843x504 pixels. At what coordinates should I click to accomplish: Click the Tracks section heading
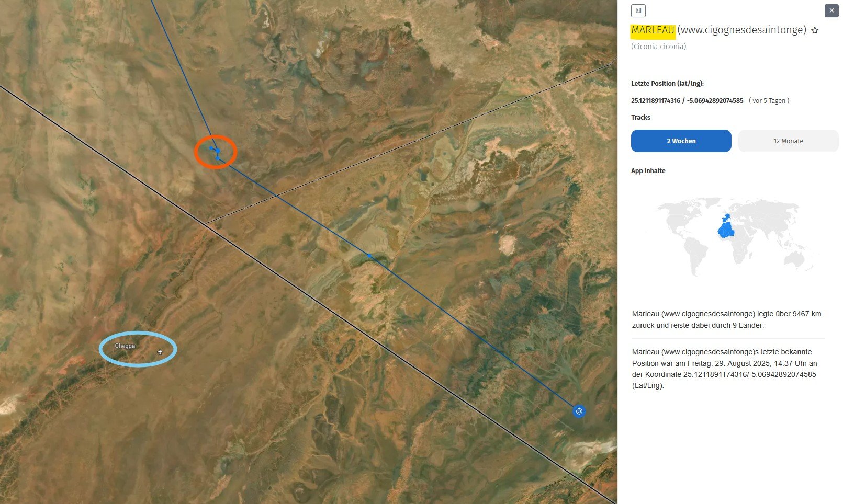click(x=640, y=118)
